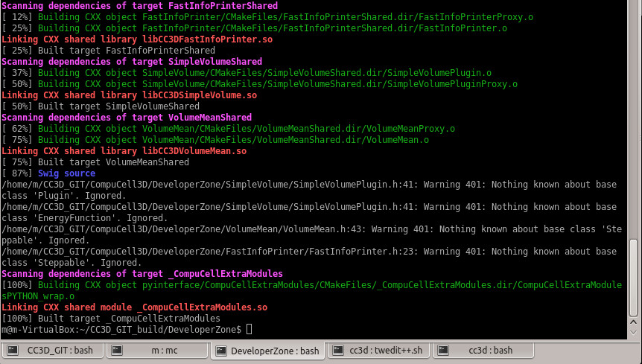Click the scrollbar down arrow button
This screenshot has width=642, height=364.
(634, 331)
